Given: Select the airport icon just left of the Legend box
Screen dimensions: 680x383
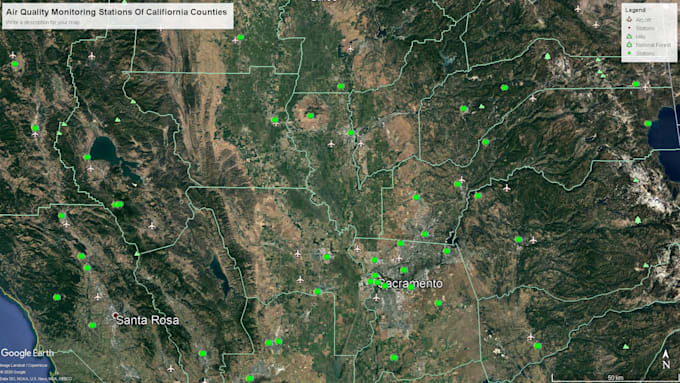Looking at the screenshot, I should 596,25.
